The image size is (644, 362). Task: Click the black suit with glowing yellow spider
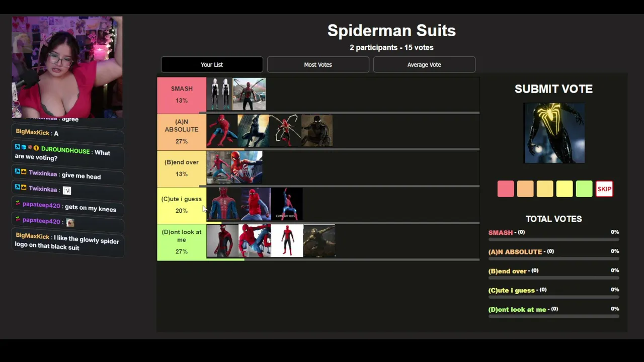tap(554, 133)
